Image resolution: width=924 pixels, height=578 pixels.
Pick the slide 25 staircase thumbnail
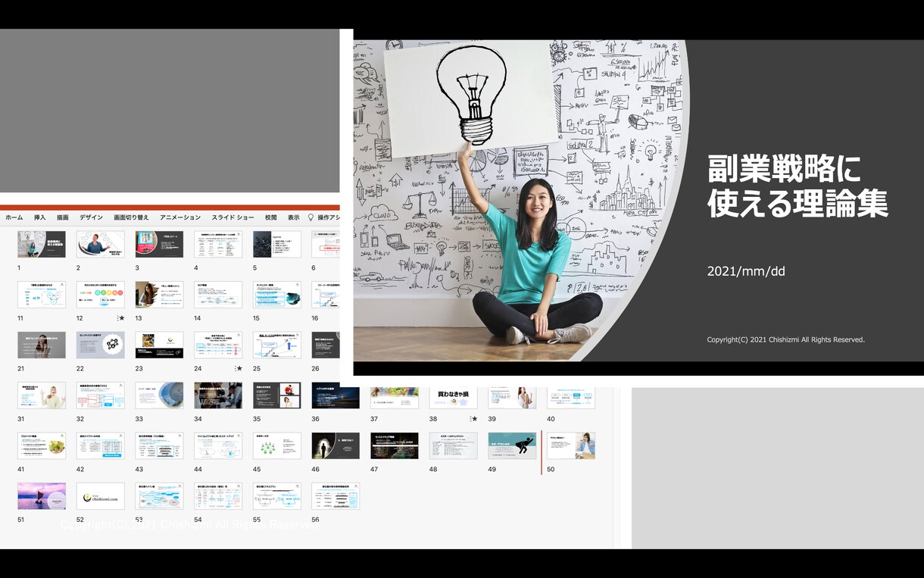coord(277,345)
